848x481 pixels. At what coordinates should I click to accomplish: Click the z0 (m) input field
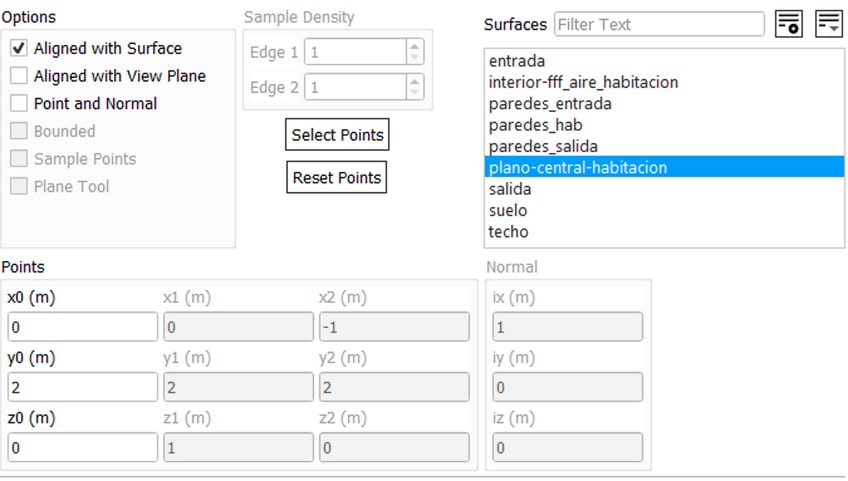tap(82, 447)
